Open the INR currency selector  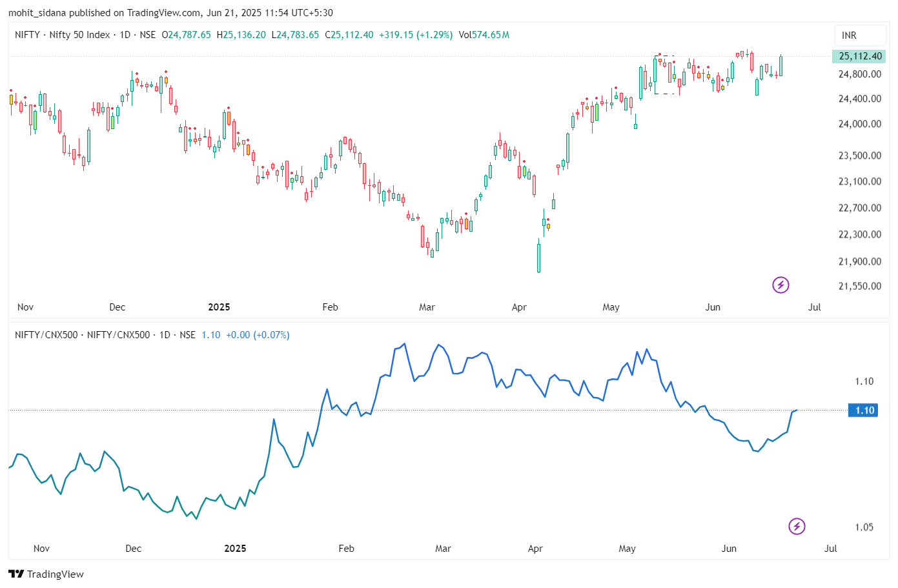(x=860, y=35)
